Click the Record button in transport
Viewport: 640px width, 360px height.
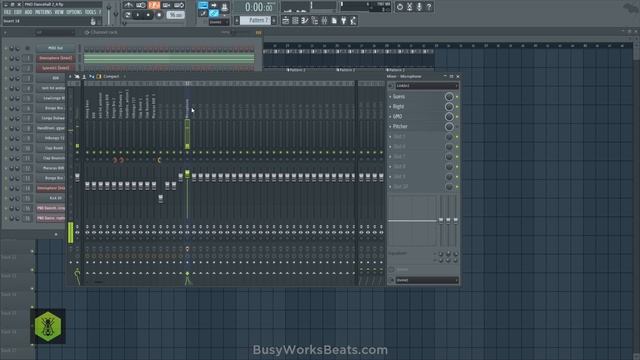click(159, 15)
